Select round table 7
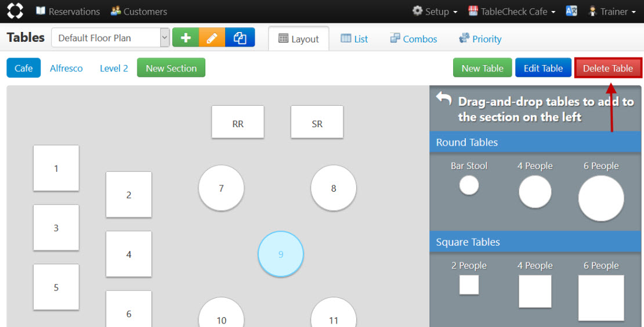Image resolution: width=644 pixels, height=327 pixels. 222,188
